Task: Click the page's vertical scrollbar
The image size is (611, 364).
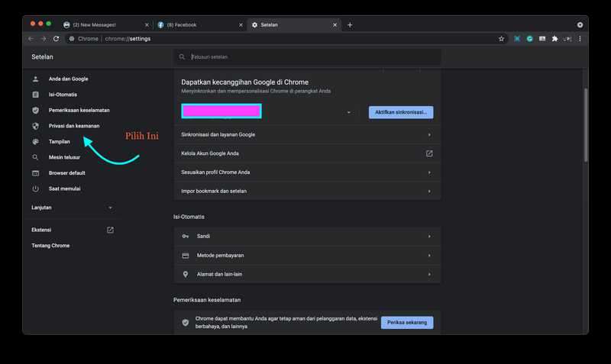Action: click(586, 122)
